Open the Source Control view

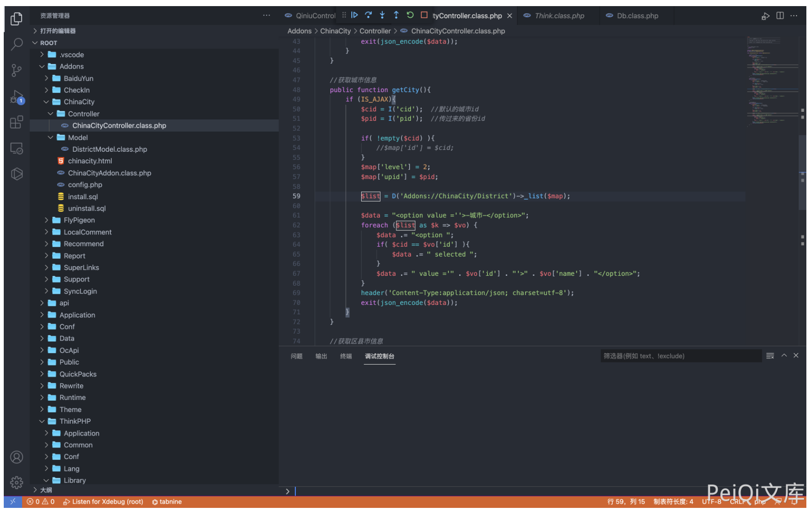[16, 70]
